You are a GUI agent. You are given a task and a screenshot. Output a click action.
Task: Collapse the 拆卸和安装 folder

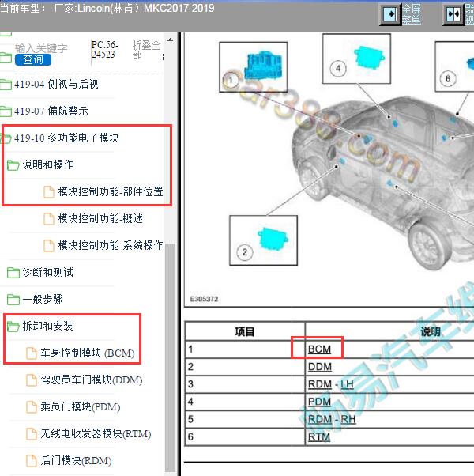pos(47,327)
